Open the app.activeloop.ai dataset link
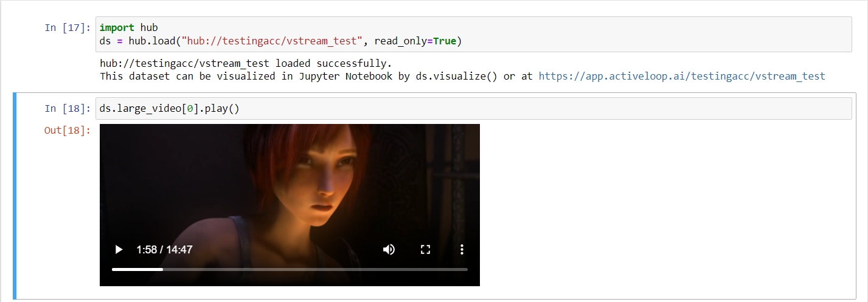The height and width of the screenshot is (302, 868). coord(681,76)
